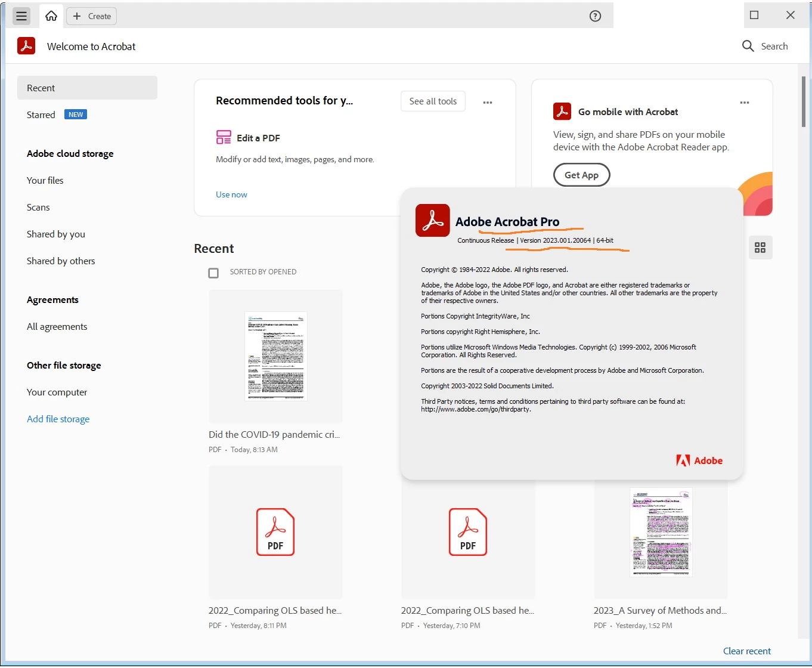Click the Use now link
Viewport: 812px width, 668px height.
[231, 194]
